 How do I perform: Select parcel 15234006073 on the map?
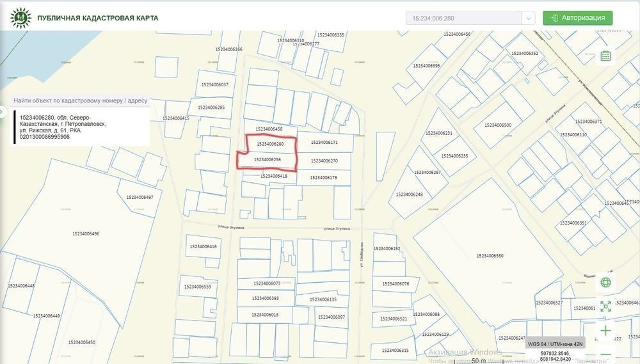pyautogui.click(x=266, y=283)
